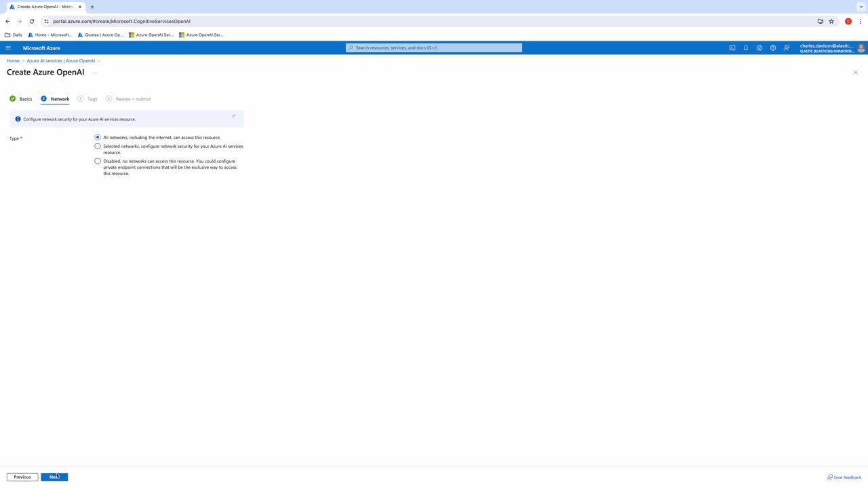Open the Chrome profile icon
This screenshot has height=488, width=868.
pos(848,21)
